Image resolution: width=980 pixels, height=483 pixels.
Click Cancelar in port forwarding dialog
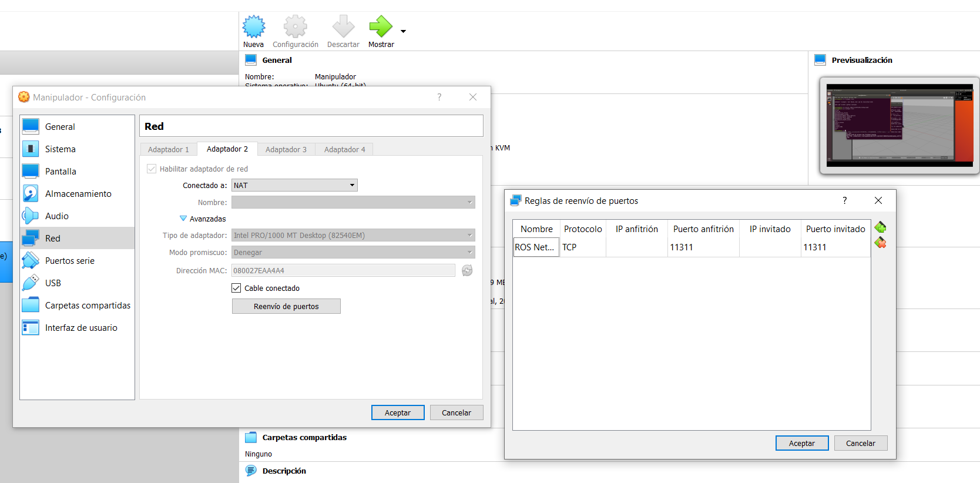click(x=861, y=443)
